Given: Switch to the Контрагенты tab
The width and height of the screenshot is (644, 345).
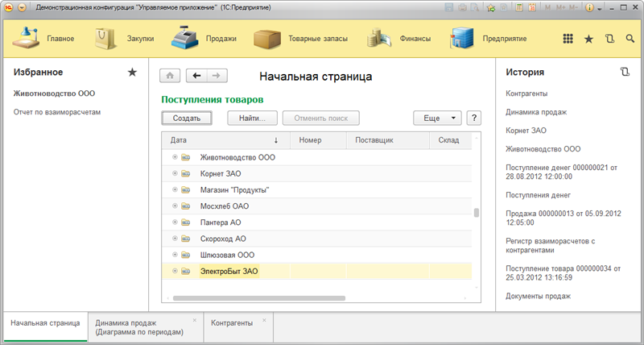Looking at the screenshot, I should (x=232, y=322).
